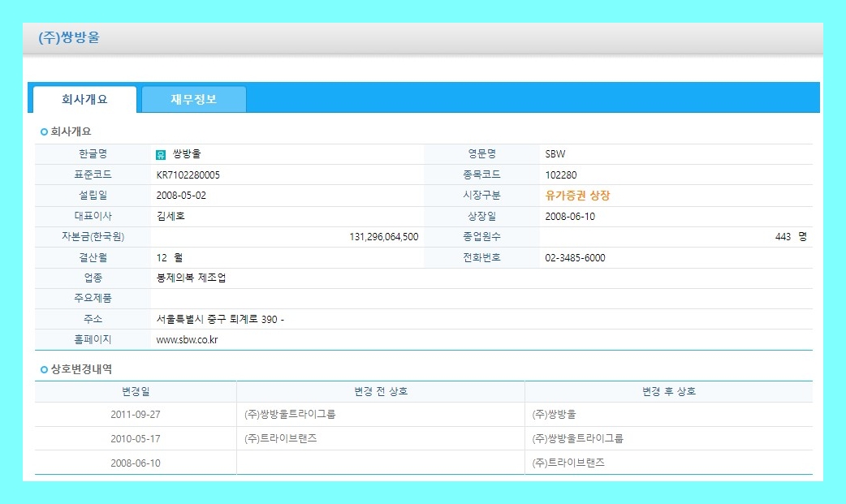
Task: Click the 주소 label
Action: click(93, 319)
